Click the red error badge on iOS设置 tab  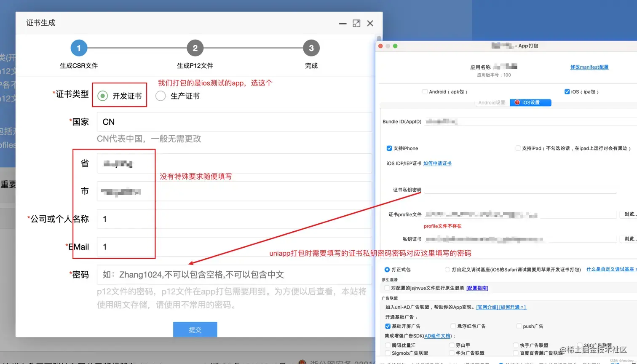(518, 102)
